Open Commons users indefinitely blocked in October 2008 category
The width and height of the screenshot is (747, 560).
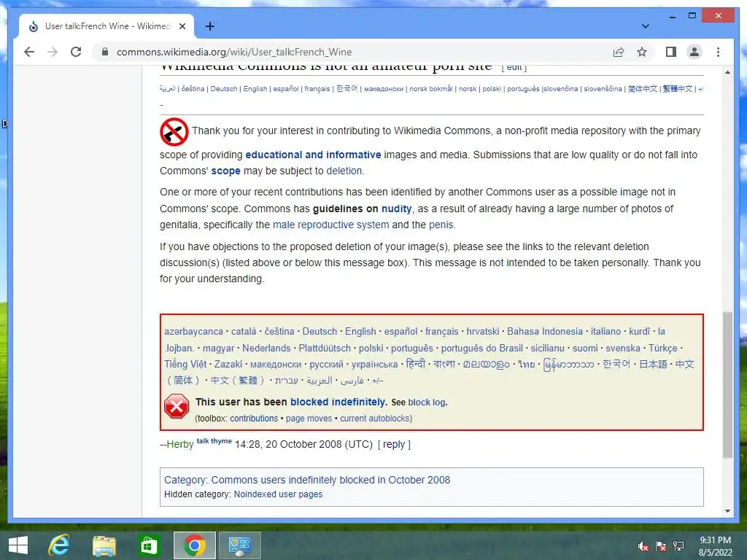pyautogui.click(x=330, y=480)
